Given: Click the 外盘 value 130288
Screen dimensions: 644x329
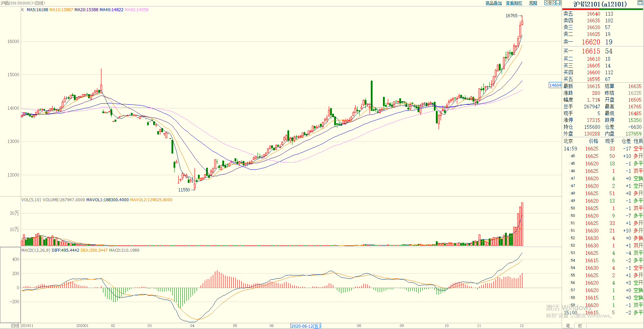Looking at the screenshot, I should [x=592, y=134].
